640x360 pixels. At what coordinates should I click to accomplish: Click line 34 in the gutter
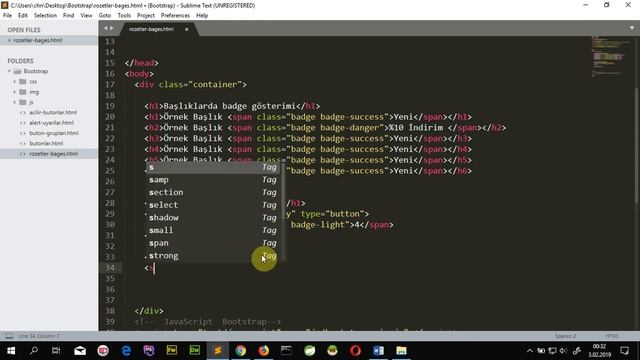click(x=110, y=268)
